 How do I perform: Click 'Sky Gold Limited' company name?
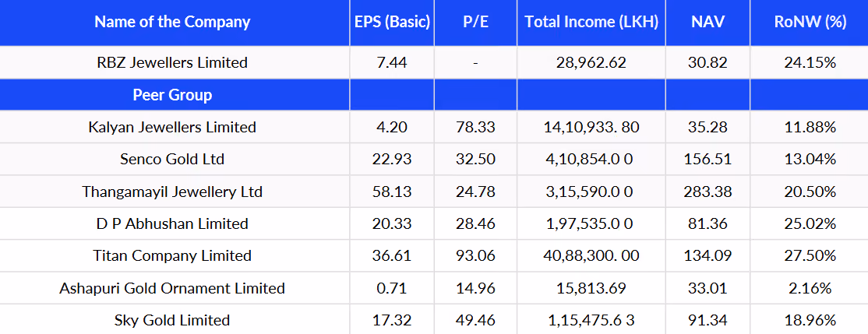tap(172, 320)
